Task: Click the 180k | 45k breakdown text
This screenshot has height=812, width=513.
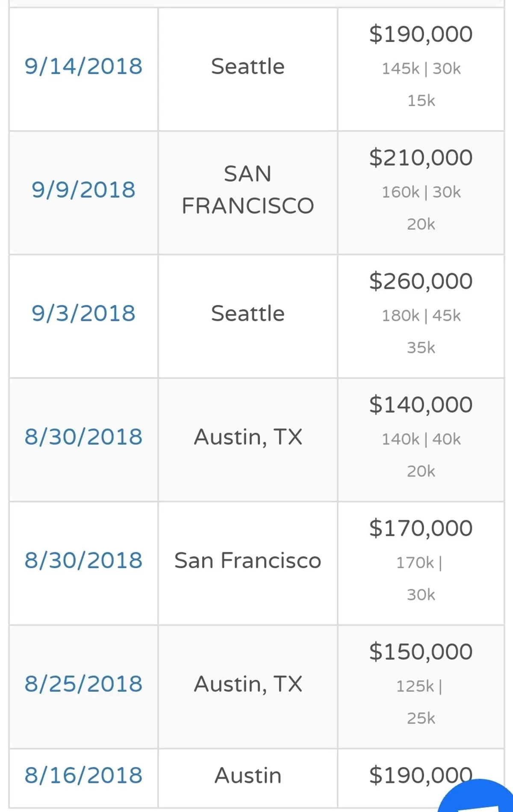Action: point(421,316)
